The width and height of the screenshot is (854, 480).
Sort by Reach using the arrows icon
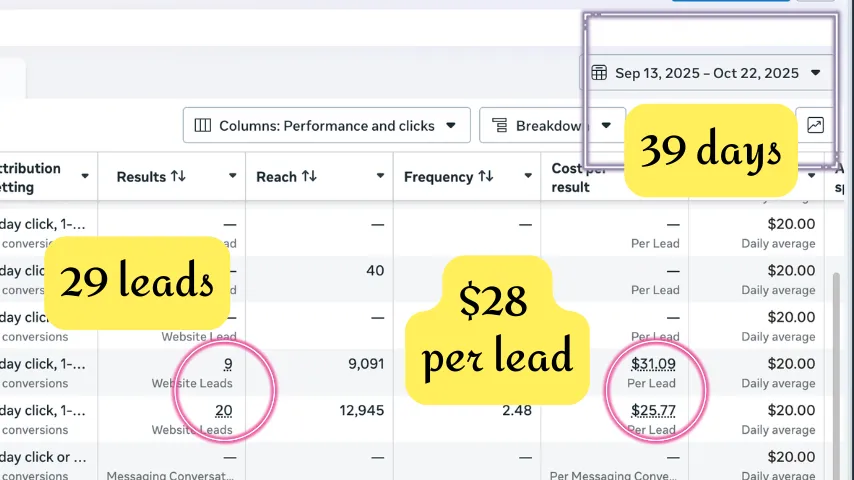[309, 177]
